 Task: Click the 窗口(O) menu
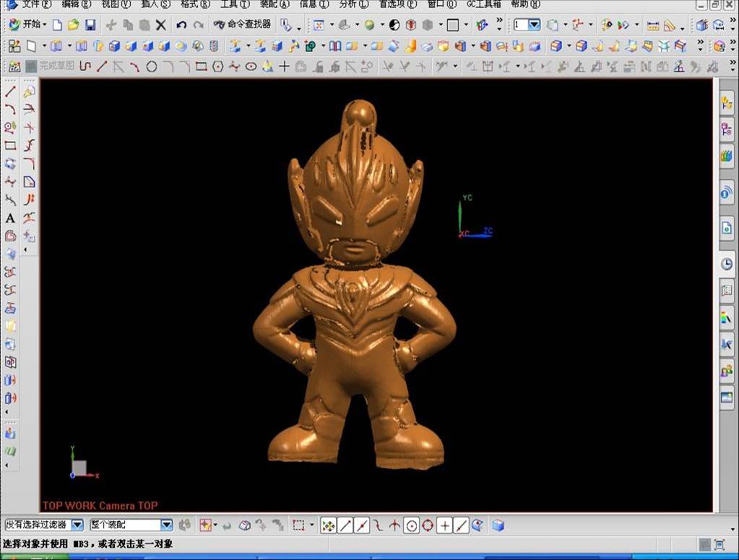[x=441, y=4]
